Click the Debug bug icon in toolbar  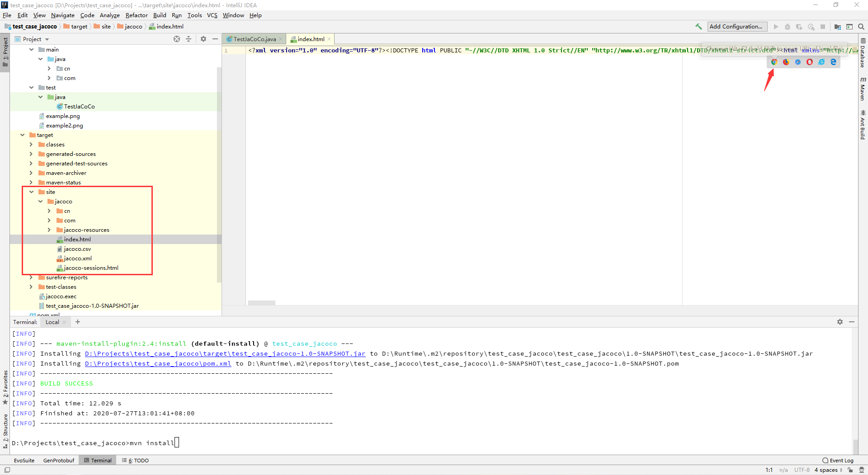(788, 27)
